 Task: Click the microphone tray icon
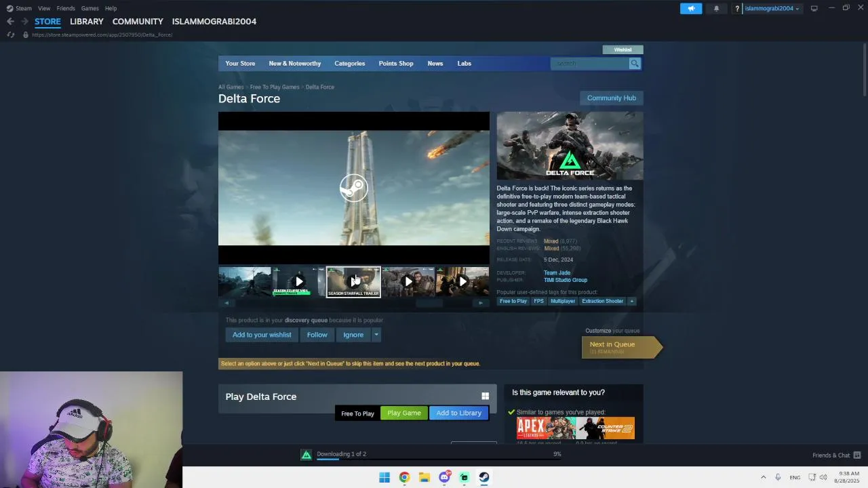coord(778,477)
